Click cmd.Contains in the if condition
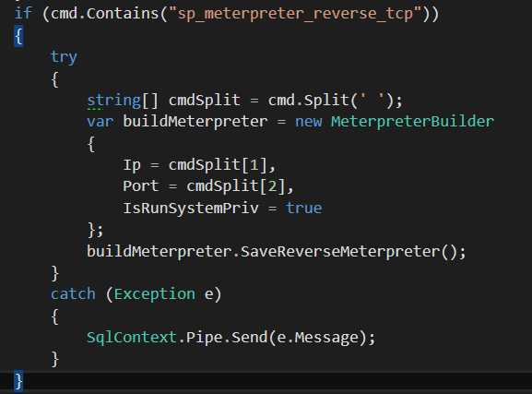Image resolution: width=532 pixels, height=394 pixels. [105, 14]
